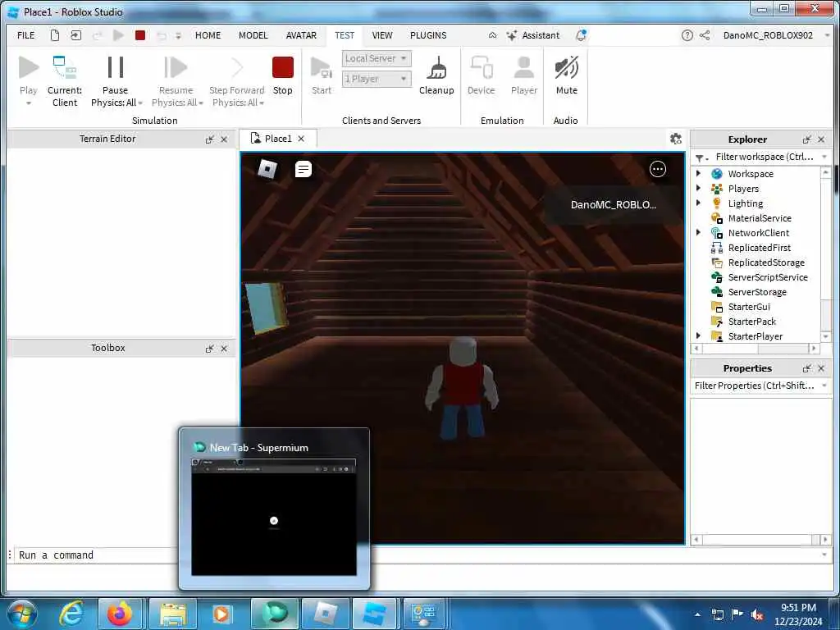Click the red stop square in quick access bar
Image resolution: width=840 pixels, height=630 pixels.
tap(140, 35)
